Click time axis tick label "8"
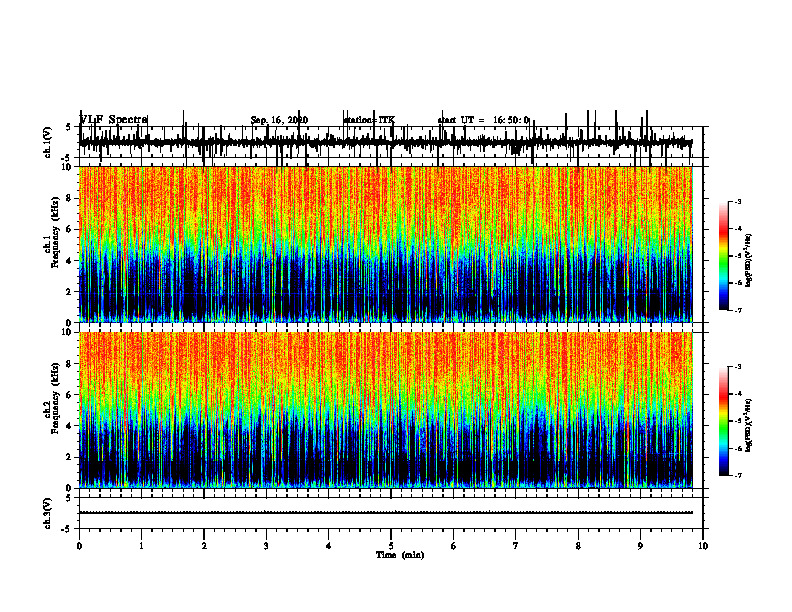This screenshot has height=612, width=792. pyautogui.click(x=578, y=546)
